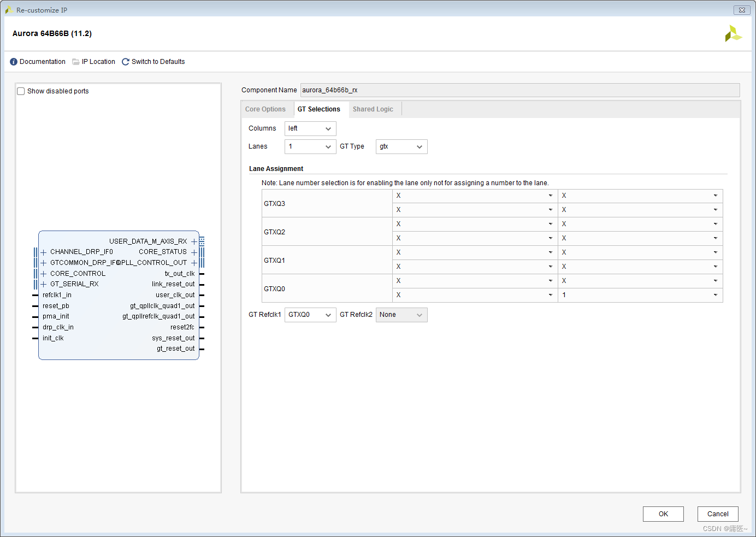Expand the CORE_CONTROL interface plus icon
This screenshot has width=756, height=537.
(x=44, y=274)
